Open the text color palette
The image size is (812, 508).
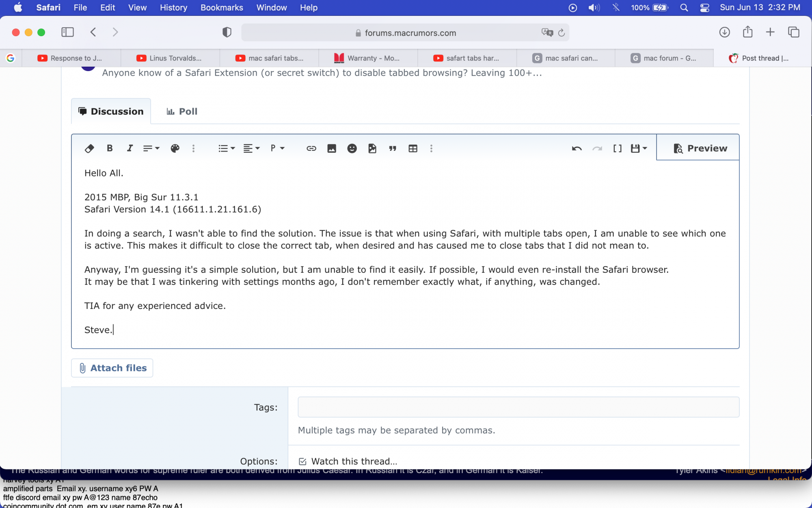(x=175, y=148)
